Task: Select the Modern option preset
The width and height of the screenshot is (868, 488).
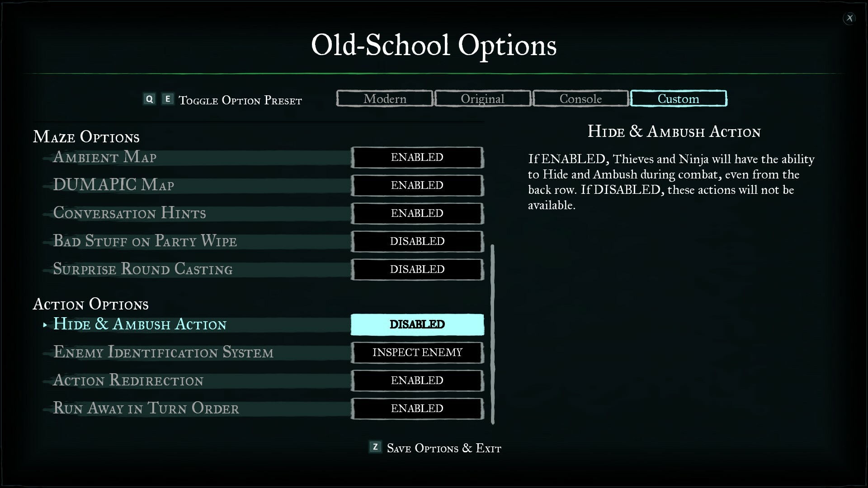Action: pos(385,99)
